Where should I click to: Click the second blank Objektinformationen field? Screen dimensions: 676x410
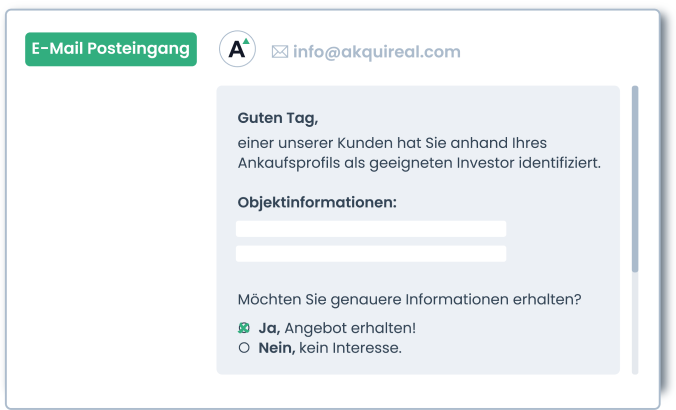click(x=371, y=254)
